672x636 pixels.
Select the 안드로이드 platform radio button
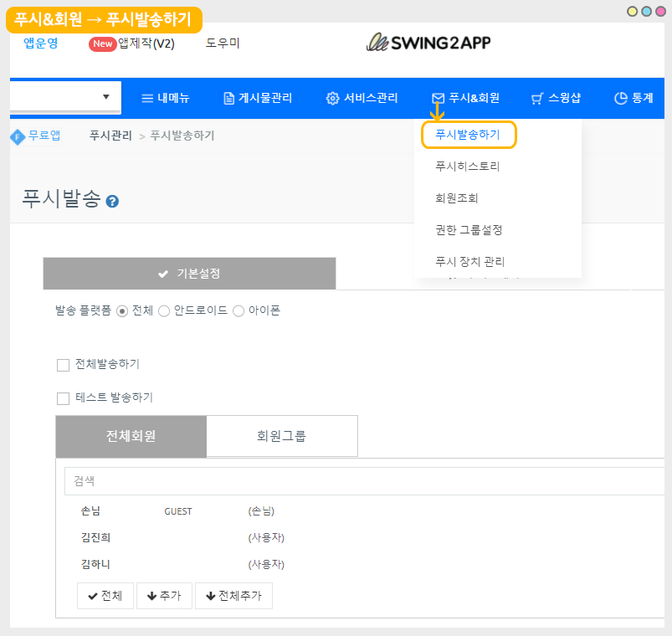pyautogui.click(x=164, y=311)
